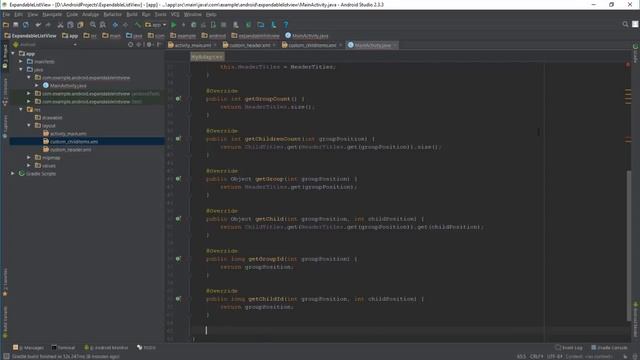This screenshot has width=640, height=360.
Task: Click the Undo toolbar icon
Action: click(38, 25)
